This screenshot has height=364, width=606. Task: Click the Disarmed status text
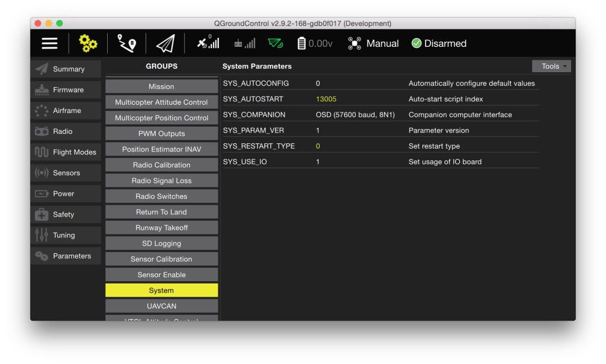445,43
